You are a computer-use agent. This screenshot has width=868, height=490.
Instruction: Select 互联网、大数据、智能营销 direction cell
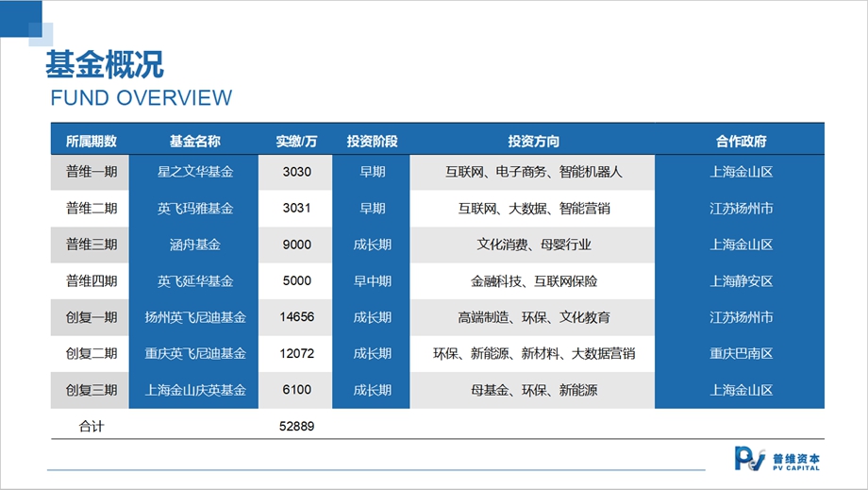(x=534, y=209)
